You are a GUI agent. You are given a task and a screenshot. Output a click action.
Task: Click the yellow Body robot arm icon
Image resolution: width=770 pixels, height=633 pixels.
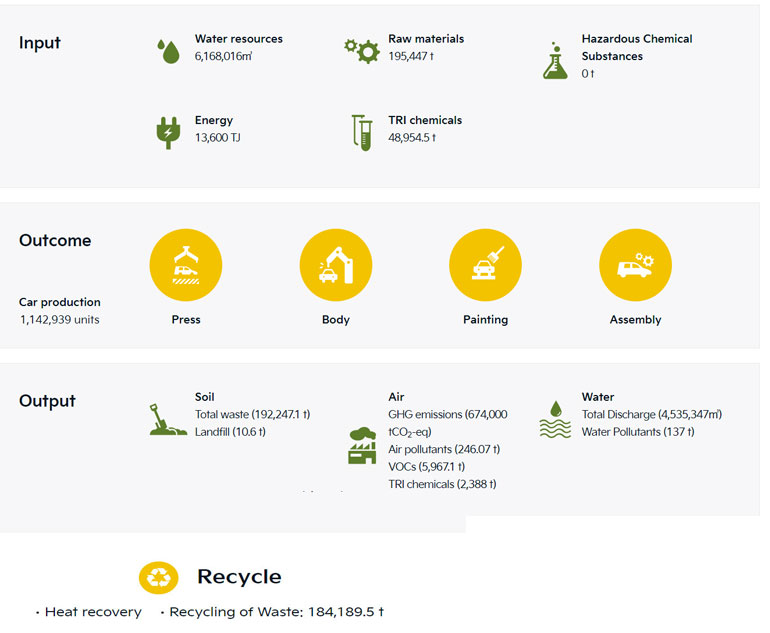(x=336, y=265)
